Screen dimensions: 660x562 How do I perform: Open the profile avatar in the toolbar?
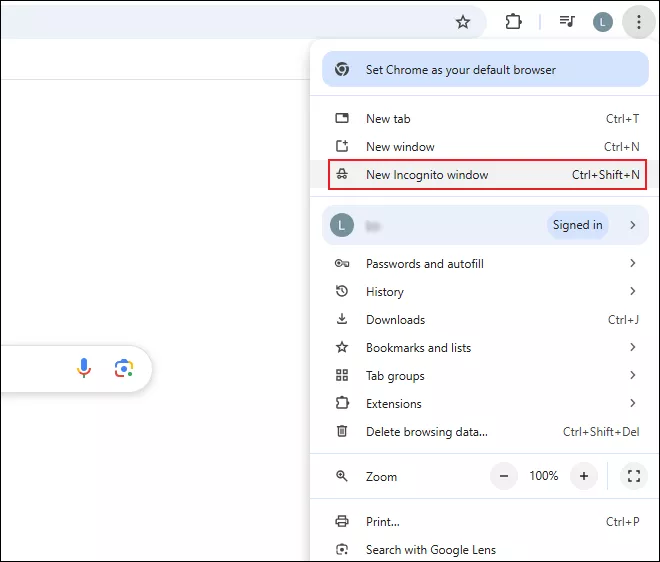point(603,22)
